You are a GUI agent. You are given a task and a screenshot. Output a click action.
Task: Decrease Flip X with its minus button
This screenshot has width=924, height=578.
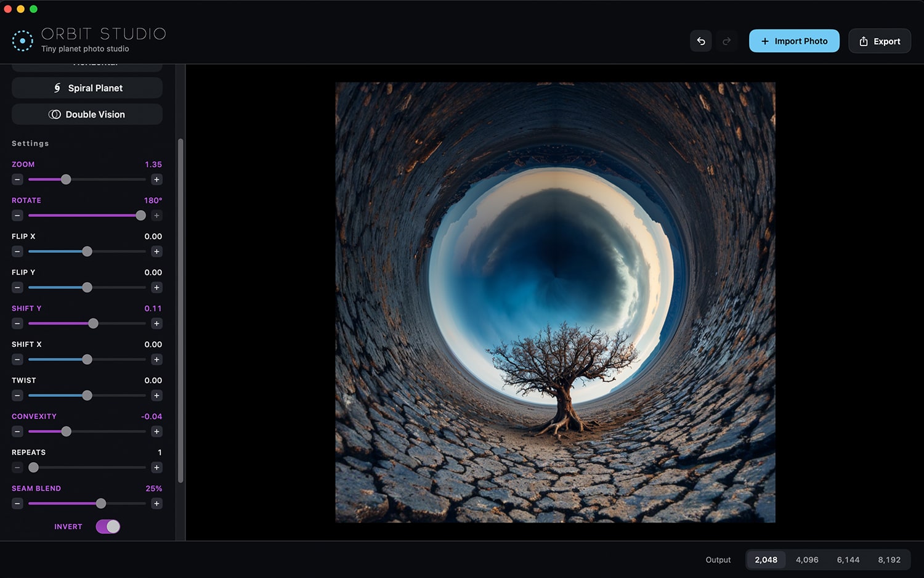point(17,251)
